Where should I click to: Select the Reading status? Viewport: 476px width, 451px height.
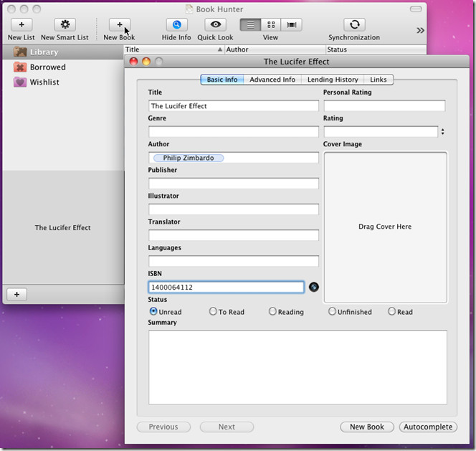click(x=286, y=312)
